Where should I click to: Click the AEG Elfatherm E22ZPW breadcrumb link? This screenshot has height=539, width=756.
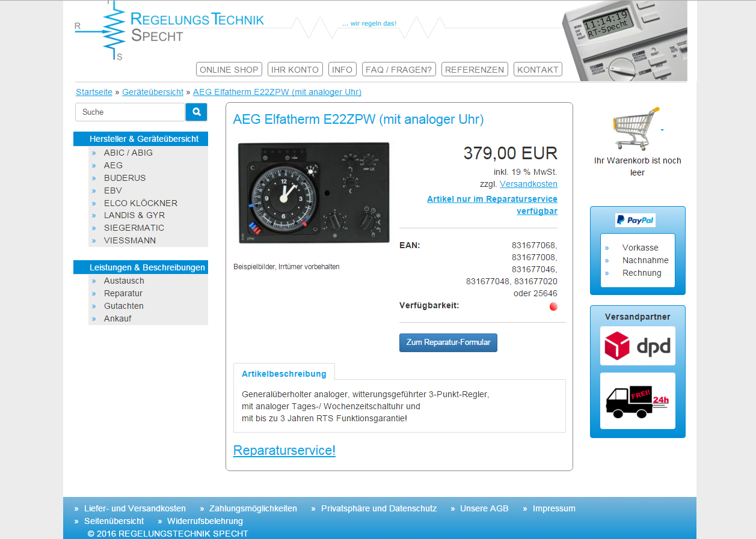click(x=277, y=92)
